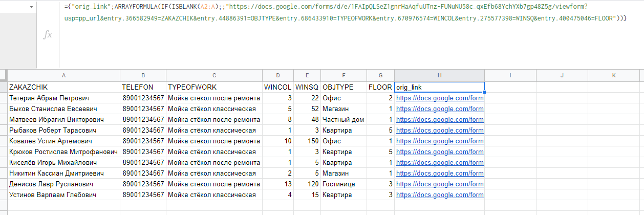Select column G header
This screenshot has height=215, width=644.
point(380,75)
